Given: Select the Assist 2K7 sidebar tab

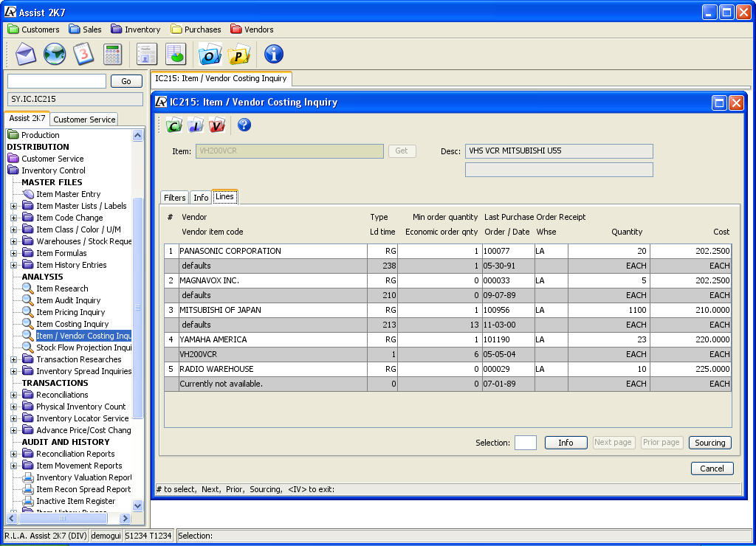Looking at the screenshot, I should point(27,119).
